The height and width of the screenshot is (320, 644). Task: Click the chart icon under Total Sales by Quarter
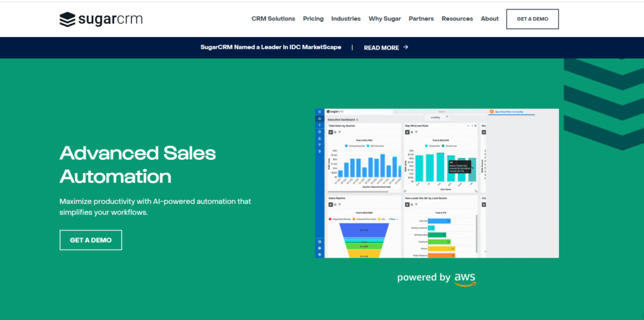pyautogui.click(x=331, y=132)
